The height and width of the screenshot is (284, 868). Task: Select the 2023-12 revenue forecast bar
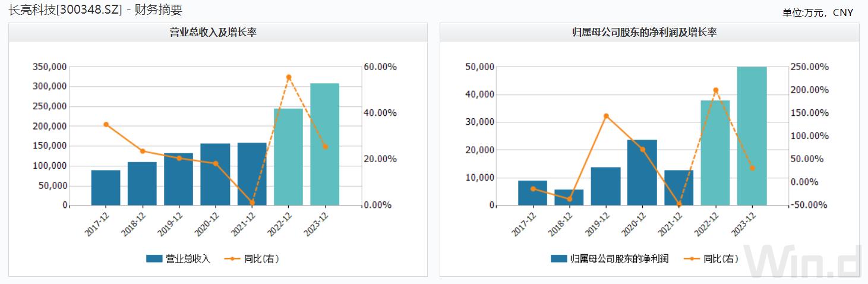pos(324,144)
